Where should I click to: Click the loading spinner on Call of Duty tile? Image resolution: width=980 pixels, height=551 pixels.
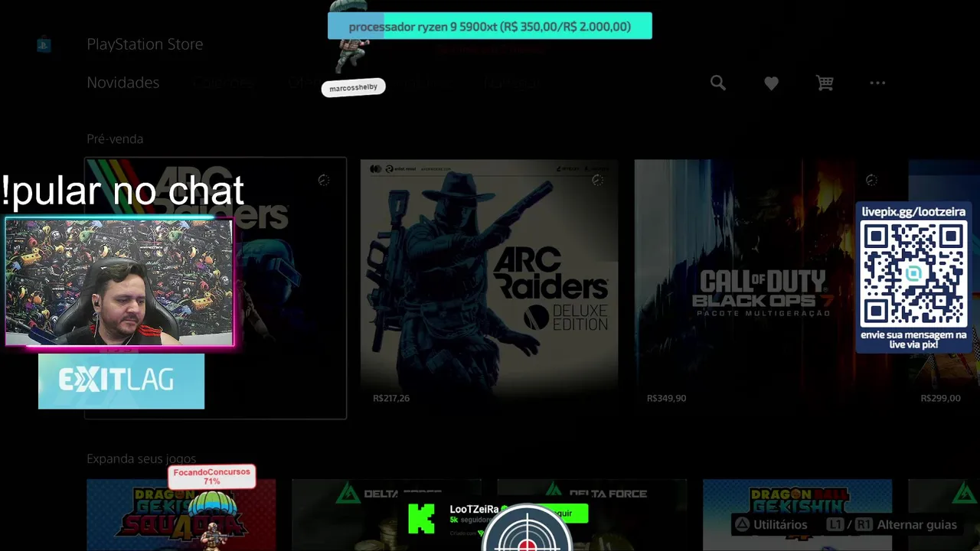tap(871, 180)
